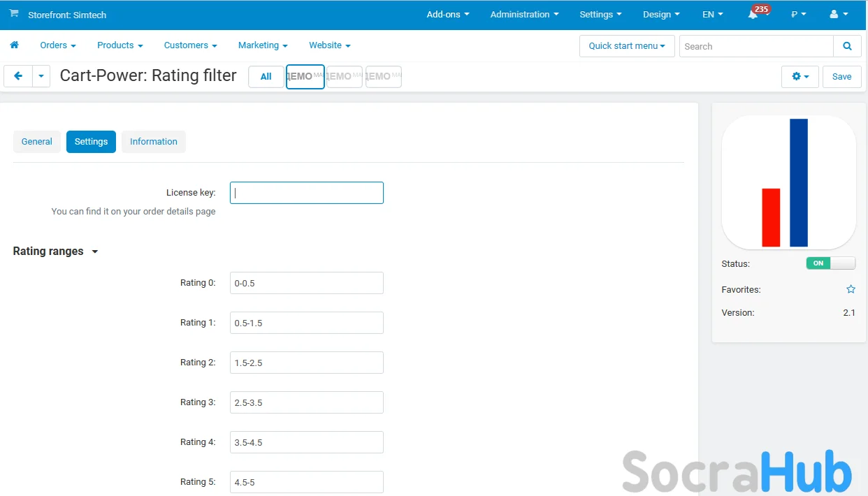
Task: Click the License key input field
Action: tap(306, 193)
